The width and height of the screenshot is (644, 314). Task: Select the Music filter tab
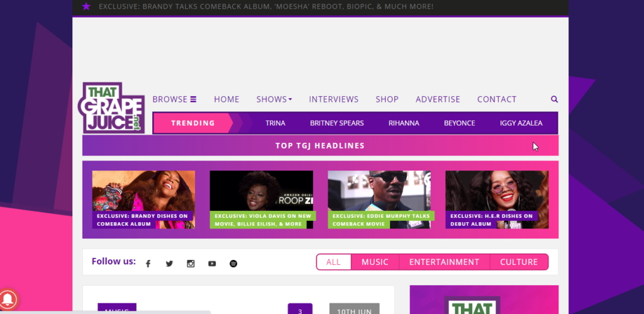tap(375, 262)
